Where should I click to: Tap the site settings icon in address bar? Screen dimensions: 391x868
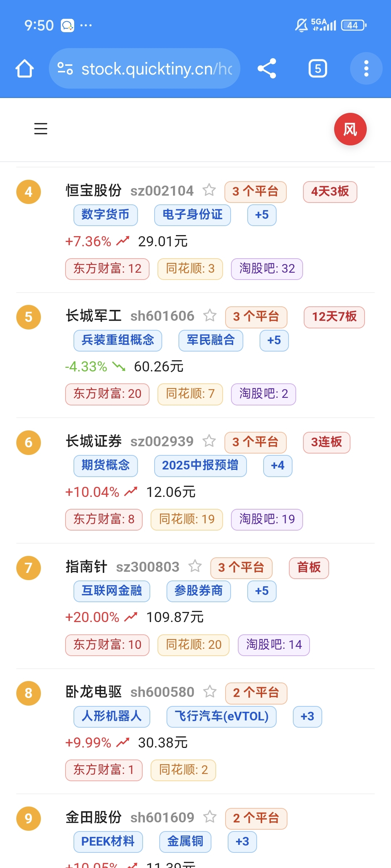(66, 68)
